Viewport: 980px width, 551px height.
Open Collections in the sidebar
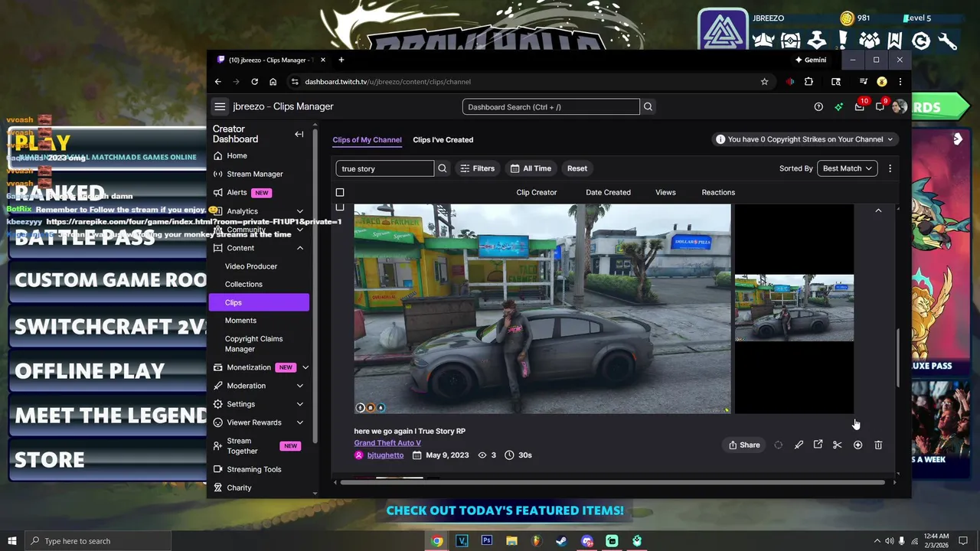(x=243, y=284)
